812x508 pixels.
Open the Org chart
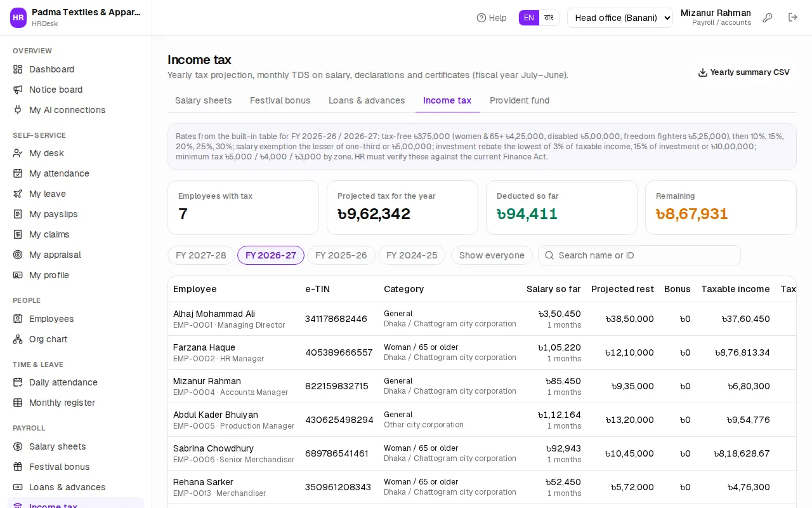(75, 339)
